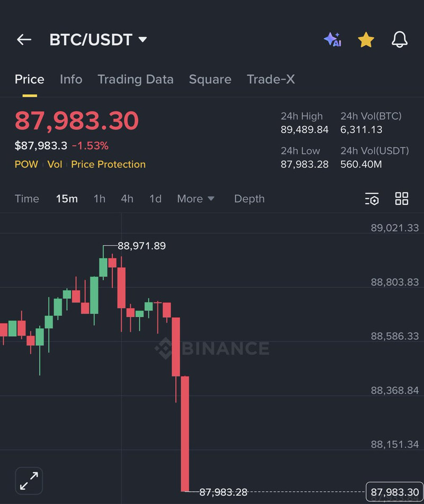424x504 pixels.
Task: Open the More intervals dropdown
Action: (196, 199)
